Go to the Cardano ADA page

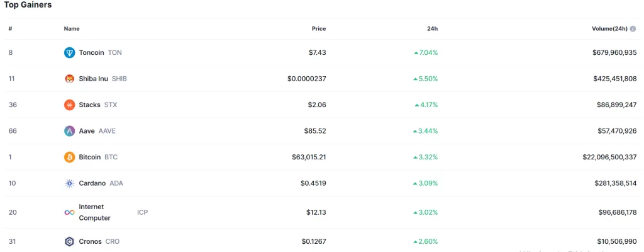pos(93,183)
